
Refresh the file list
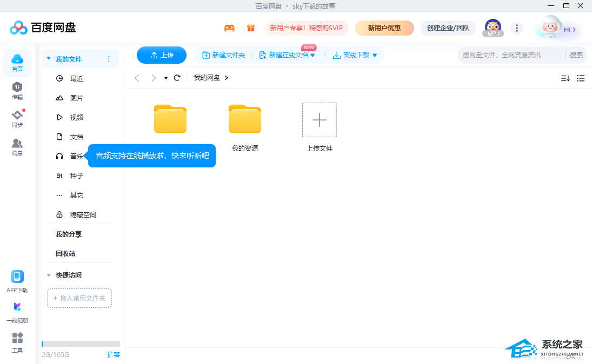point(177,78)
